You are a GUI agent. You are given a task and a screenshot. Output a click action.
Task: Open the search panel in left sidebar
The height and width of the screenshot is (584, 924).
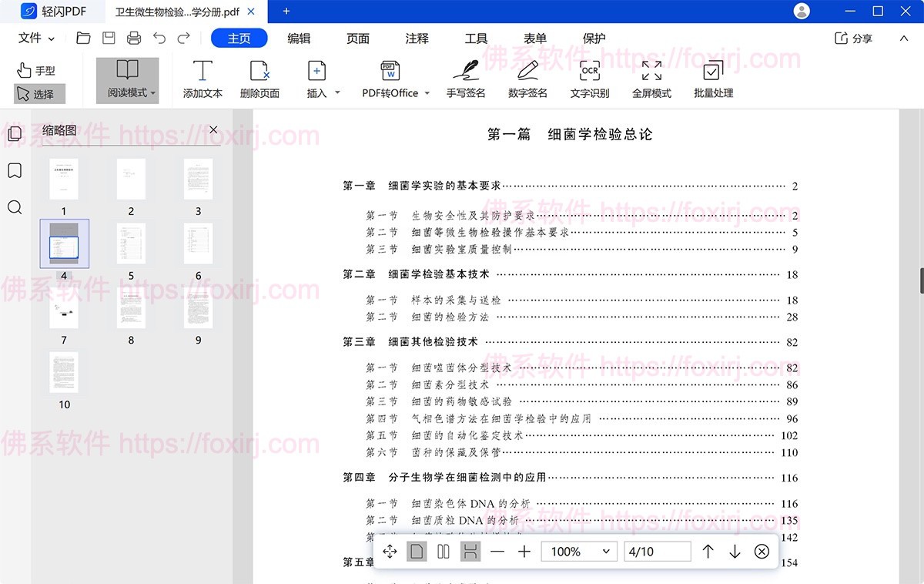click(x=14, y=207)
